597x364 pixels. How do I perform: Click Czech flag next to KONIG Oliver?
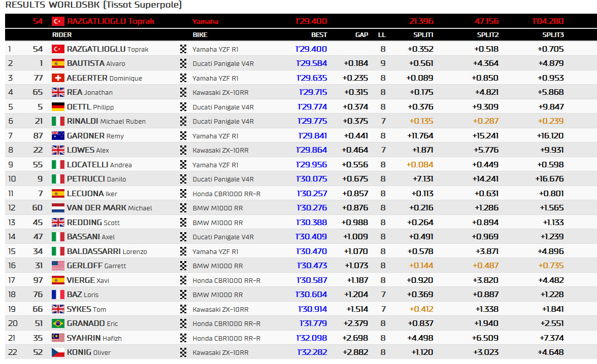(x=58, y=352)
